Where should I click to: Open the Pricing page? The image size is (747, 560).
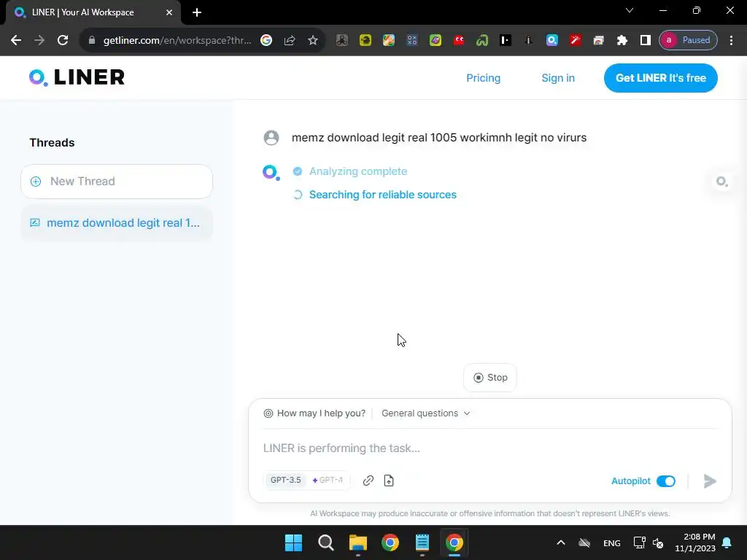[483, 78]
